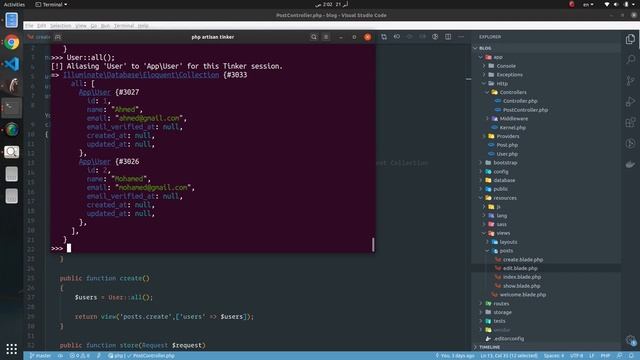The height and width of the screenshot is (360, 640).
Task: Open the terminal window hamburger menu
Action: point(326,37)
